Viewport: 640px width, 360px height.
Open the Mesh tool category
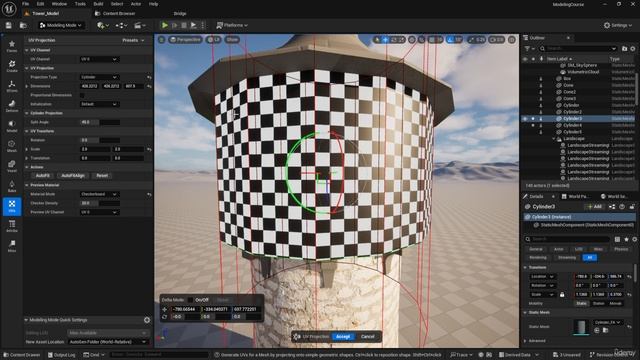[x=12, y=146]
